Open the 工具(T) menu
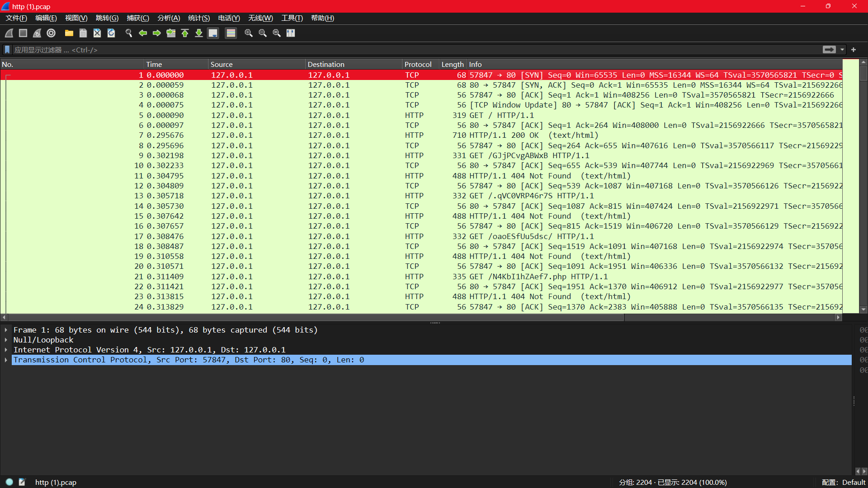Screen dimensions: 868x488 292,18
